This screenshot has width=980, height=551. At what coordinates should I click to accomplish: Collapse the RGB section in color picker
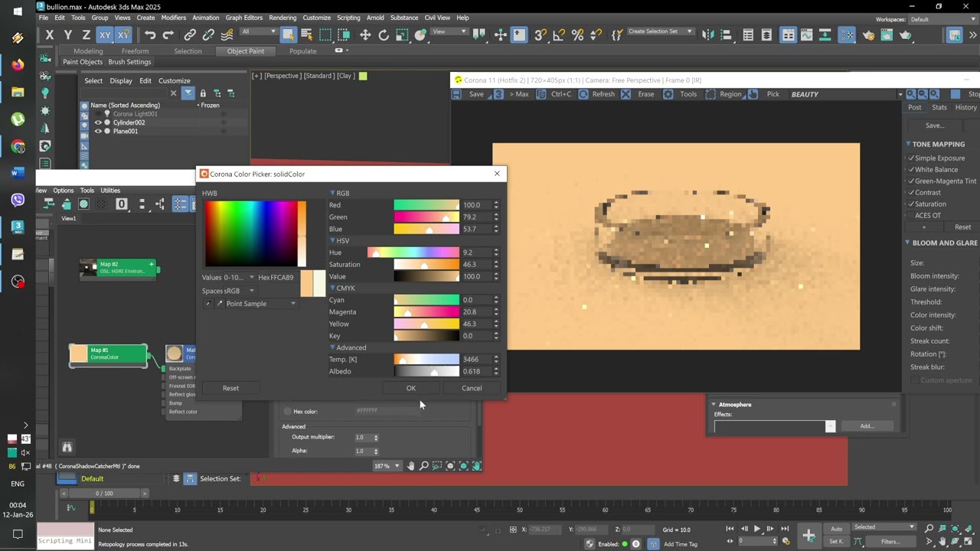pos(332,194)
